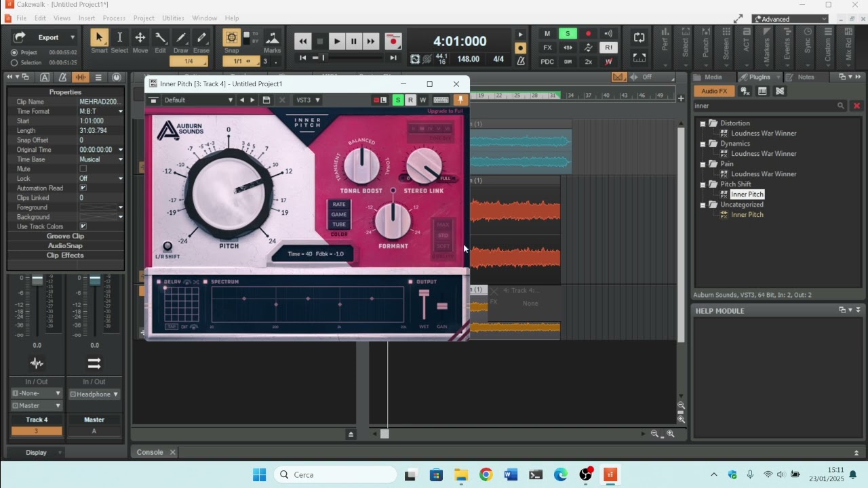
Task: Start playback with the Play button
Action: pyautogui.click(x=337, y=41)
